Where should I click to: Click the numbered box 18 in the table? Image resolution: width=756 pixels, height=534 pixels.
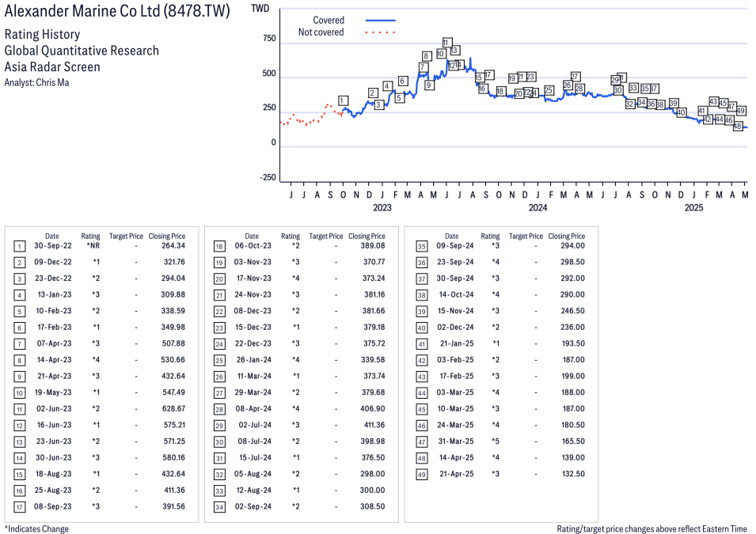point(219,247)
